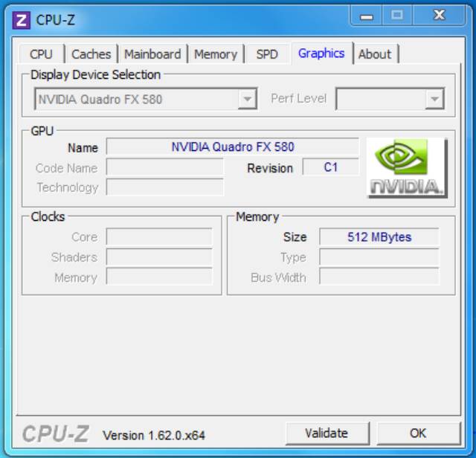Go to the Memory tab
The height and width of the screenshot is (458, 476).
tap(216, 54)
